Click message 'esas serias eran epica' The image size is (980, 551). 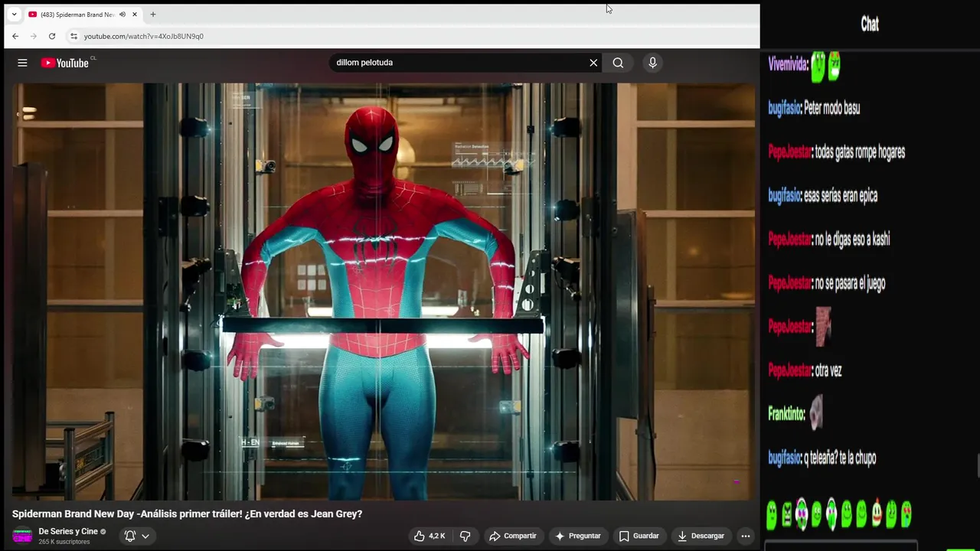tap(841, 196)
